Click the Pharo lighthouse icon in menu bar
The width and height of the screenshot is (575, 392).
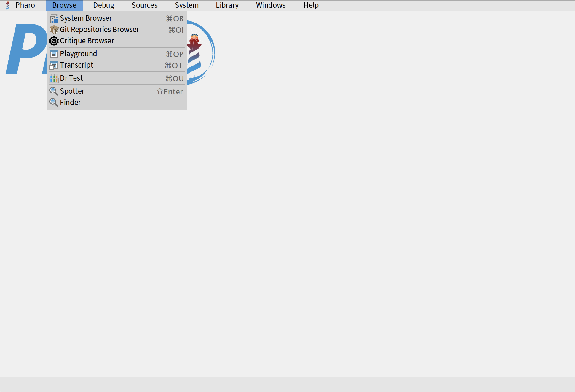tap(8, 5)
